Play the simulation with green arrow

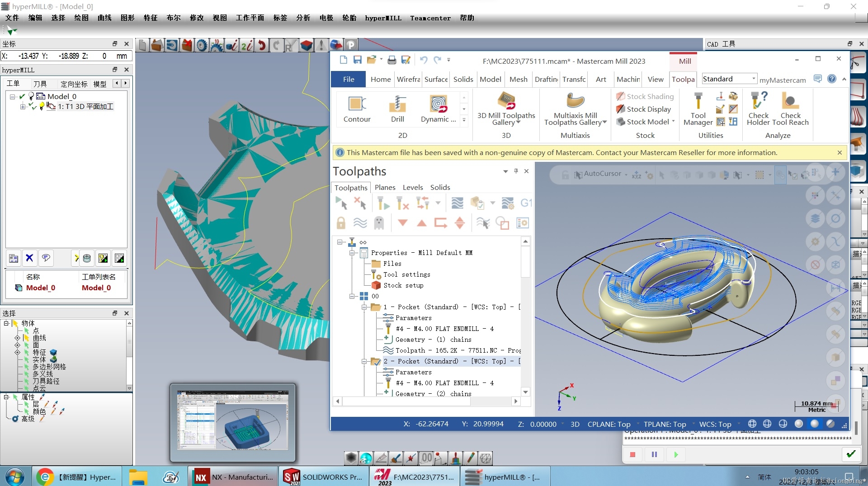(x=676, y=454)
